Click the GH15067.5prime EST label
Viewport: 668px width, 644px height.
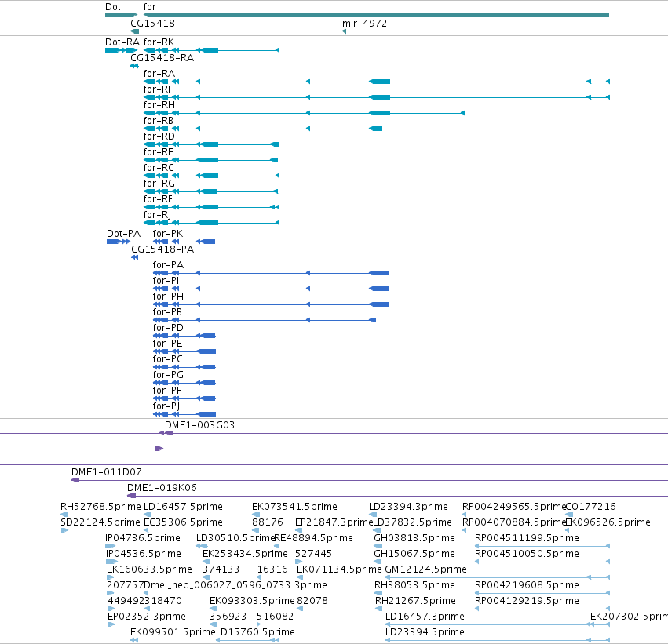tap(414, 554)
